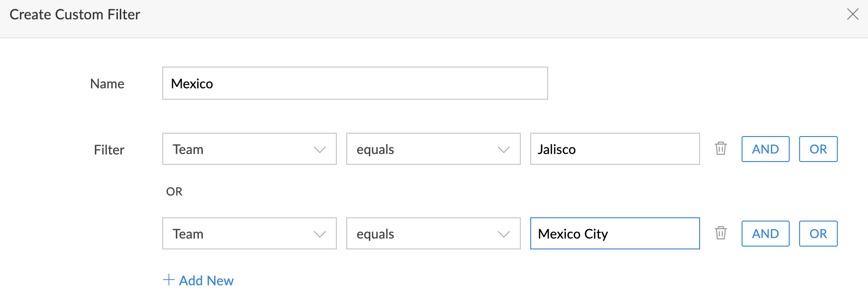Viewport: 868px width, 308px height.
Task: Open the Team dropdown in the Jalisco row
Action: tap(249, 149)
